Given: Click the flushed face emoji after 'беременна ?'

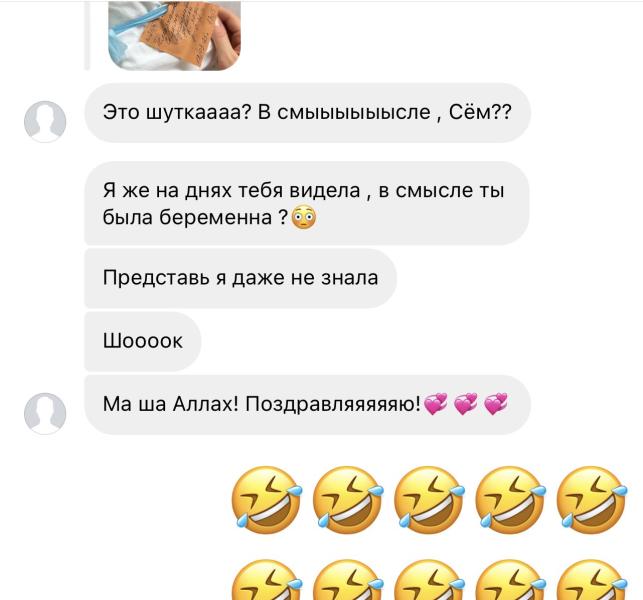Looking at the screenshot, I should [303, 217].
